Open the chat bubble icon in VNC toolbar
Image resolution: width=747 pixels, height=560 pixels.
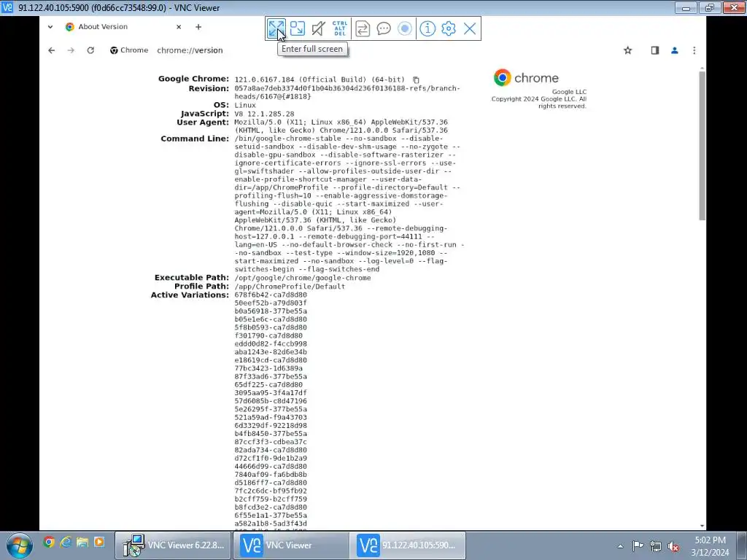coord(384,28)
